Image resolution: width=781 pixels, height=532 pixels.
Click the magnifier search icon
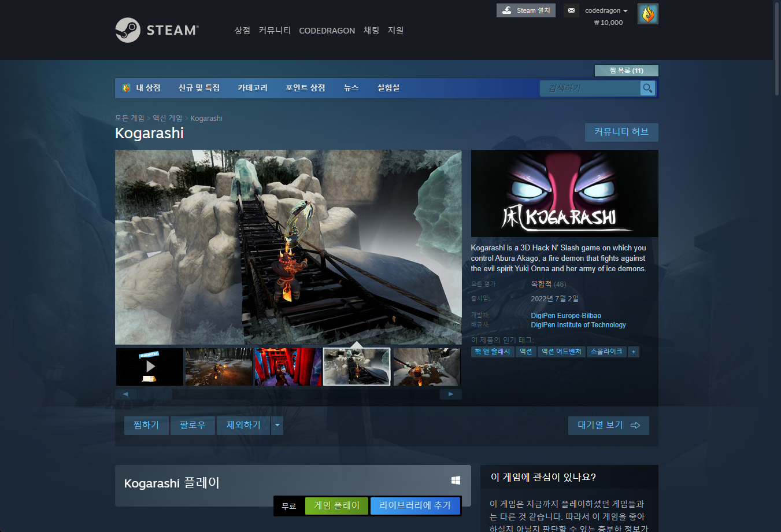pos(647,88)
